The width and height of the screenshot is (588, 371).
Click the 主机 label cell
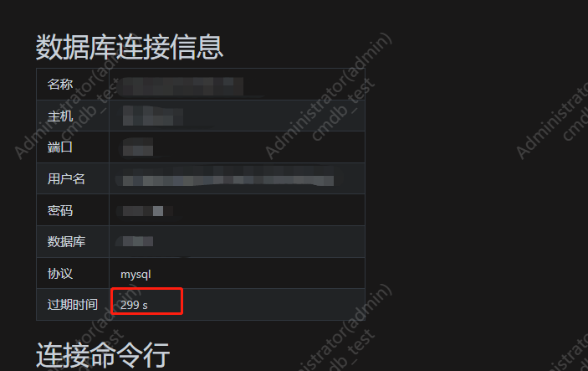point(73,116)
